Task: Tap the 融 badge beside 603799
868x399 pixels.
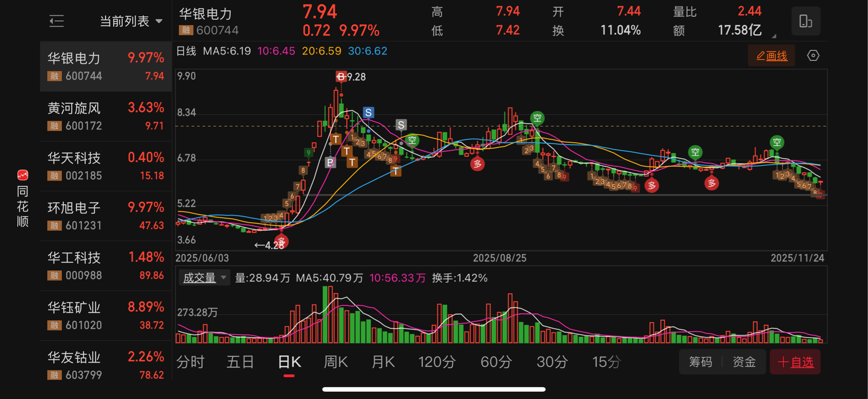Action: [55, 375]
